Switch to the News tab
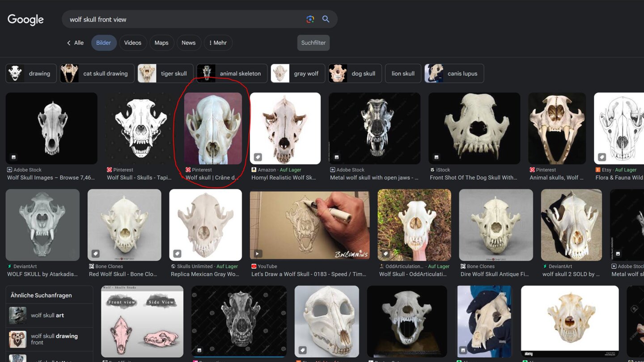 point(188,43)
